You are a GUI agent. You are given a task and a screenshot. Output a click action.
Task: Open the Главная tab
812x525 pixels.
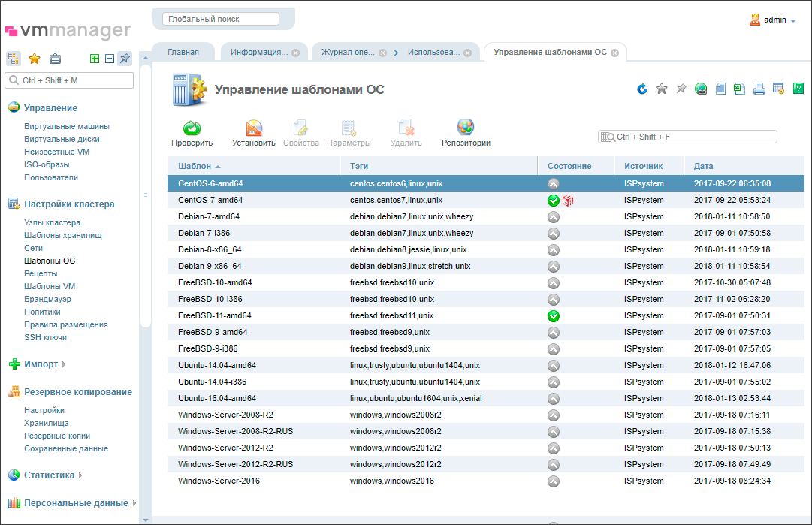(184, 52)
